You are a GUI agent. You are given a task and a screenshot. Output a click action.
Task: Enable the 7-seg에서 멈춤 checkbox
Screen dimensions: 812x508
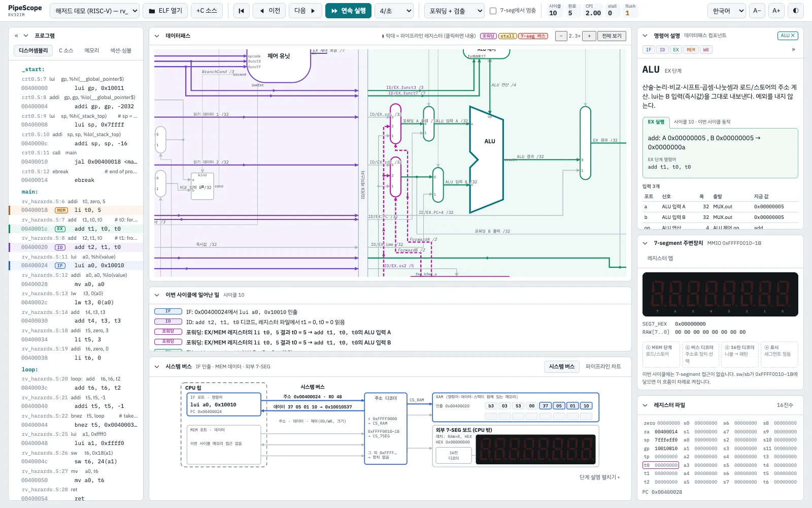click(x=493, y=11)
